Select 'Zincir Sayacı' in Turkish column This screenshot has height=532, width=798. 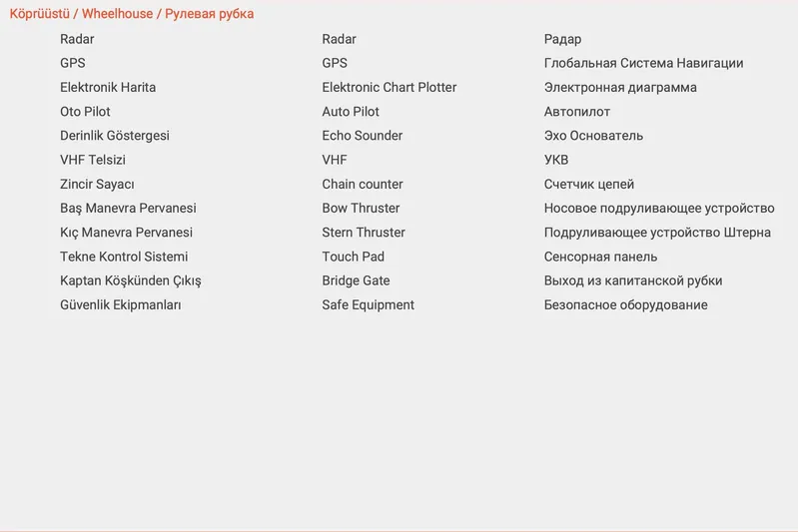[x=97, y=185]
